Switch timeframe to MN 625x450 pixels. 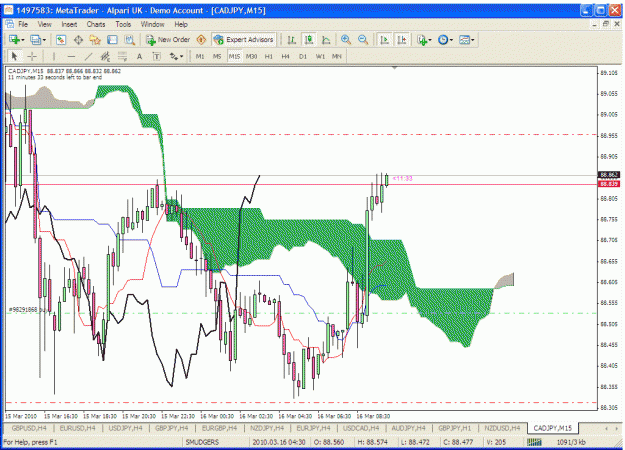coord(337,57)
